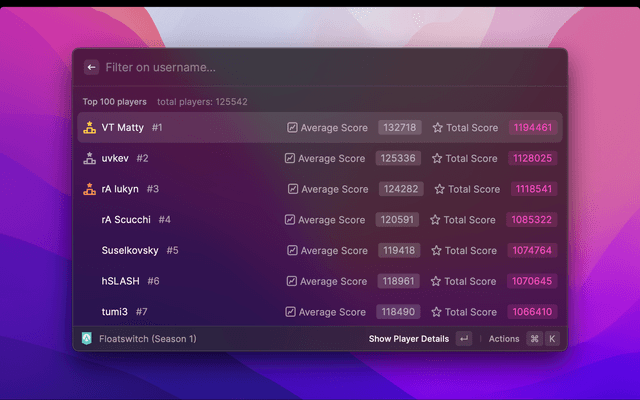640x400 pixels.
Task: Click the 1194461 total score badge
Action: click(532, 128)
